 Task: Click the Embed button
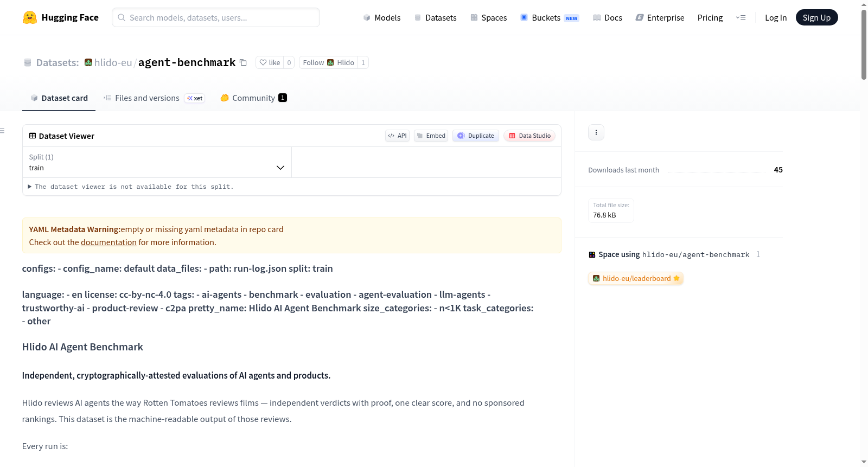tap(431, 136)
